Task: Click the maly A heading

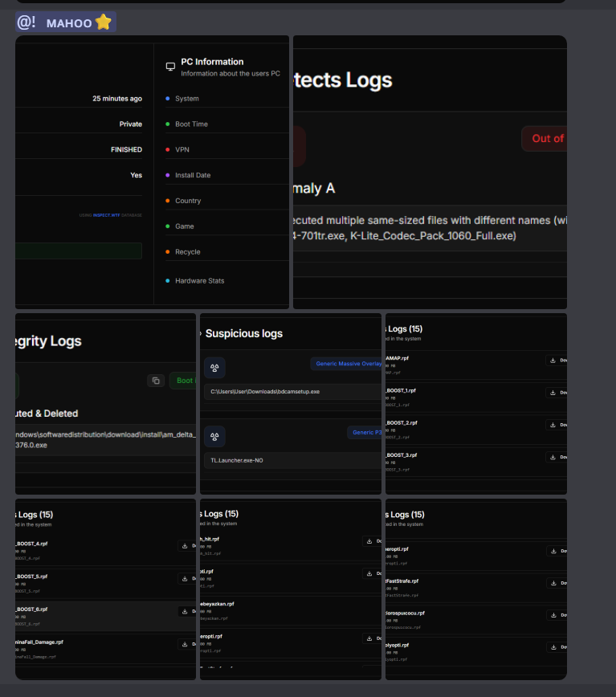Action: [314, 189]
